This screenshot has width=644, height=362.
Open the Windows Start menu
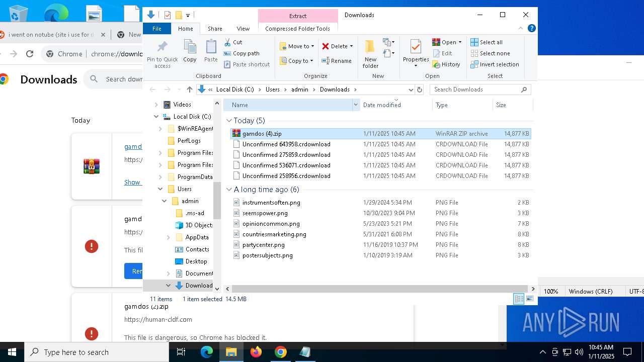pyautogui.click(x=12, y=352)
